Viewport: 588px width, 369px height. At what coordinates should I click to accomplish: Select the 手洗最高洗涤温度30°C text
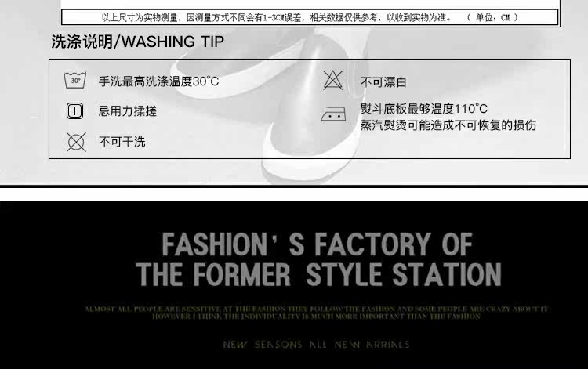158,81
